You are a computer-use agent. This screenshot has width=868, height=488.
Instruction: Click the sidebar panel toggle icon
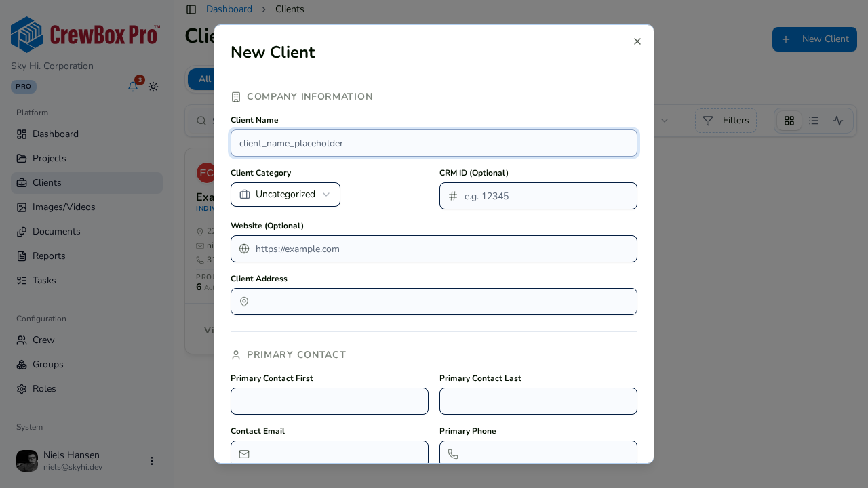coord(191,9)
